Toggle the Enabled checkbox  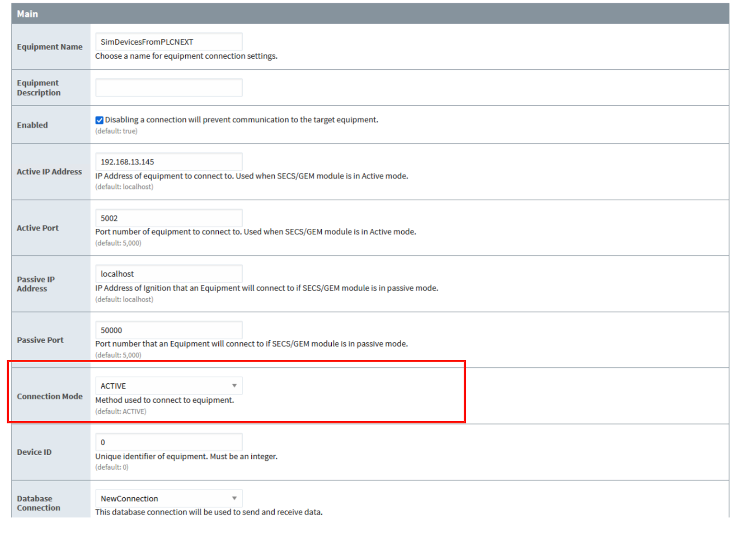(99, 120)
